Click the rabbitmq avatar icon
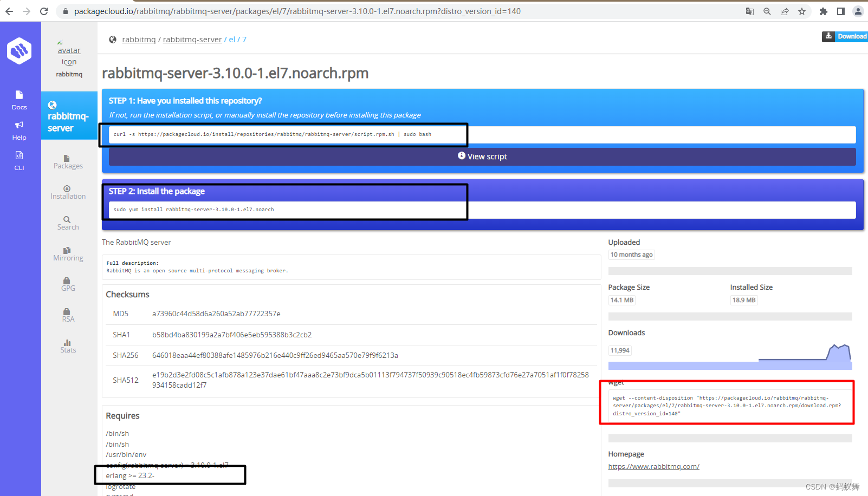This screenshot has width=868, height=496. [x=69, y=53]
